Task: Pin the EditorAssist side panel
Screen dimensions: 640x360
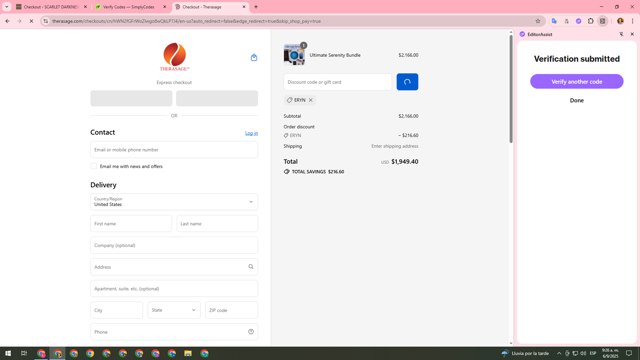Action: [x=621, y=34]
